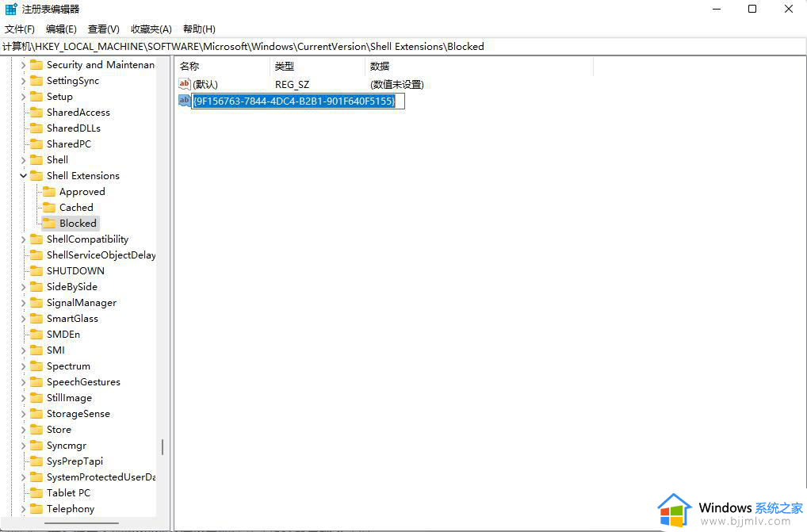
Task: Expand the Spectrum key
Action: click(x=23, y=367)
